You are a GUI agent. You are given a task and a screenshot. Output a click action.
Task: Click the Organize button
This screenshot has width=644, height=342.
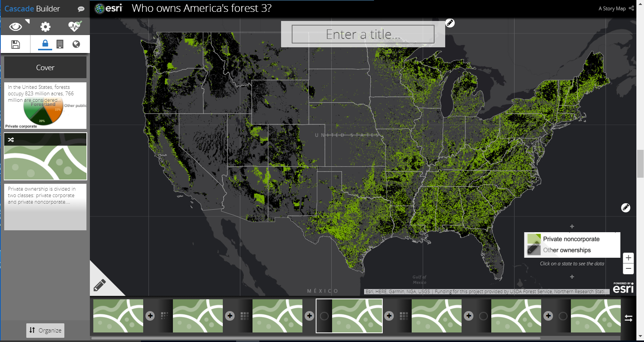pos(45,330)
